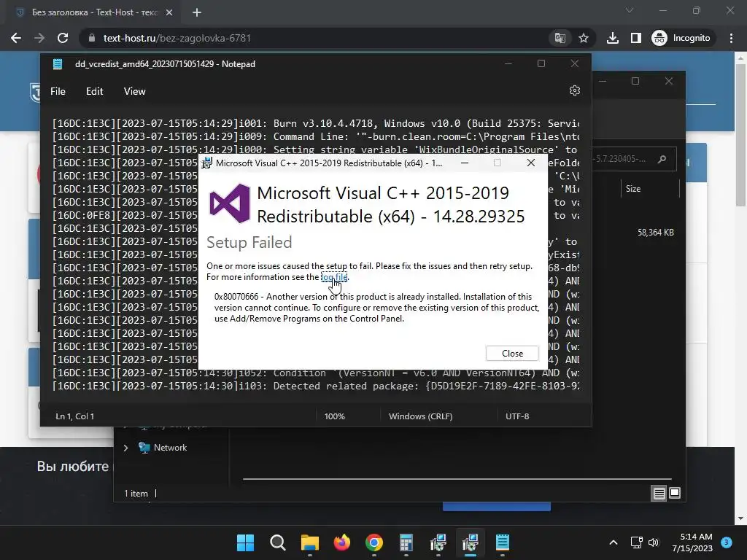Reload the text-host.ru page
747x560 pixels.
tap(63, 38)
